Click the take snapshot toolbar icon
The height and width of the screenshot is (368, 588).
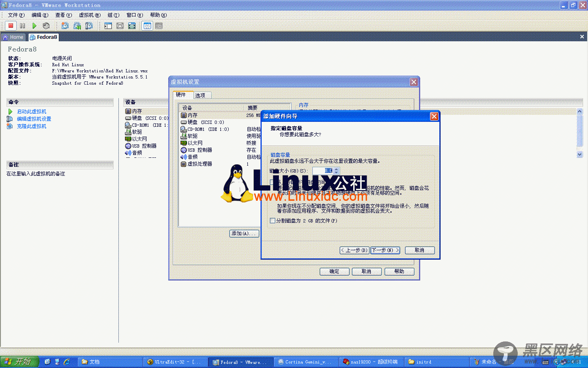65,26
